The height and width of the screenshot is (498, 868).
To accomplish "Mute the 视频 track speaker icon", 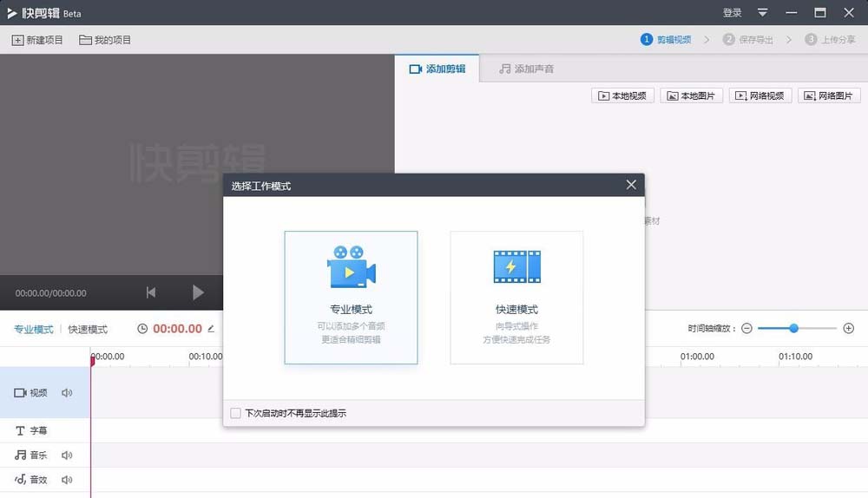I will [x=67, y=393].
